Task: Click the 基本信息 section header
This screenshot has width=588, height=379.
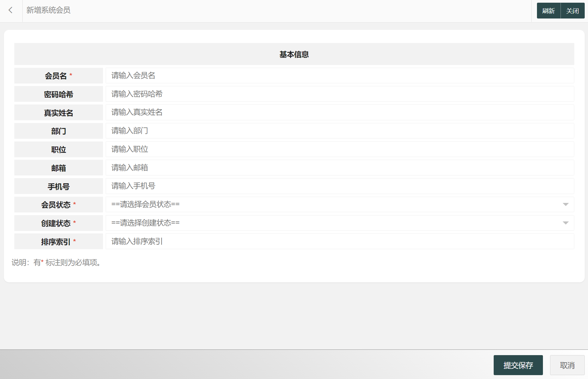Action: (x=294, y=54)
